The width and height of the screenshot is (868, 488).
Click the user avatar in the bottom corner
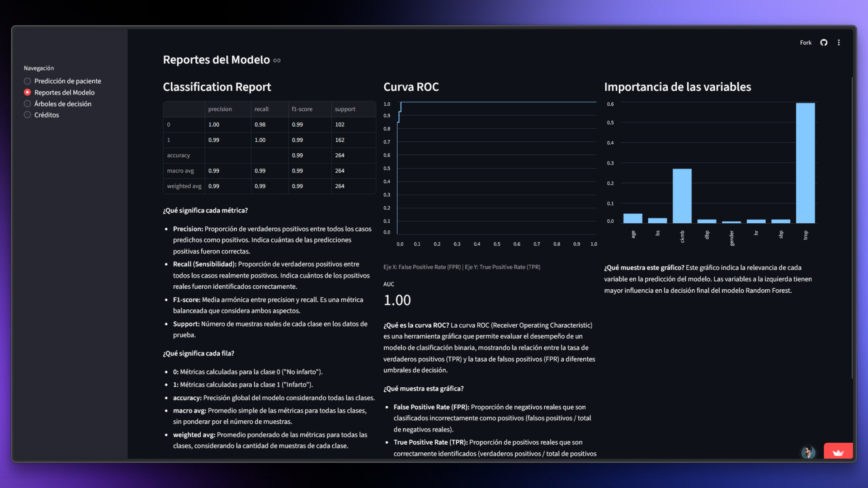(x=809, y=452)
